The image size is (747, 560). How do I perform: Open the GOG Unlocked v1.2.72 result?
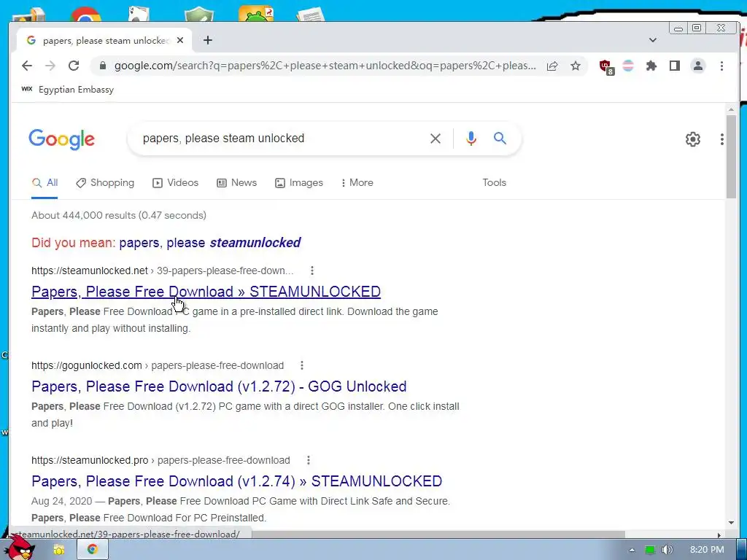pos(219,386)
